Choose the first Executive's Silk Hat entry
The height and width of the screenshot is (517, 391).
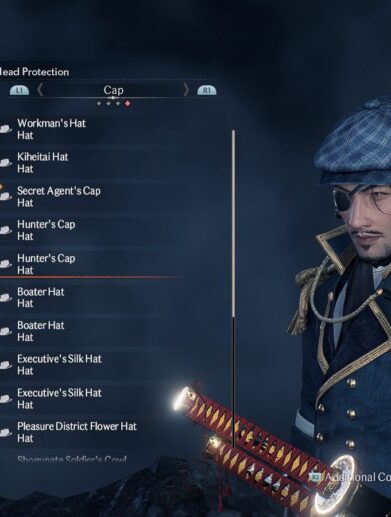pos(91,365)
